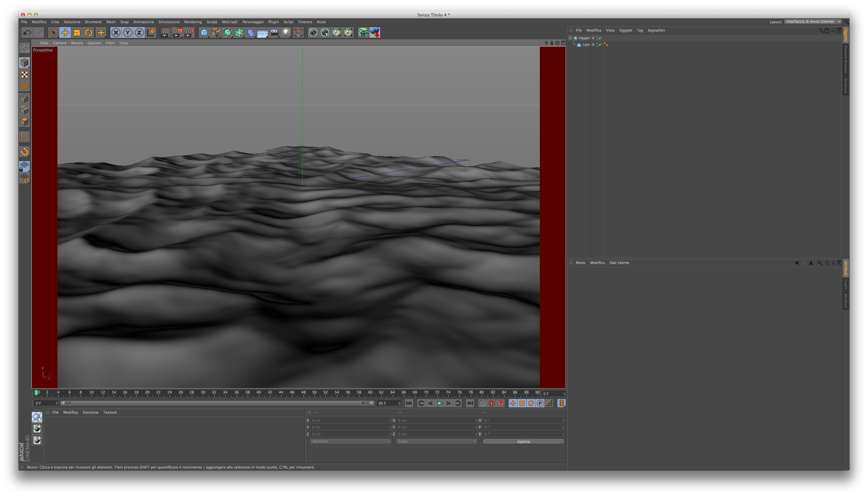Click the light bulb Light object icon

[286, 33]
